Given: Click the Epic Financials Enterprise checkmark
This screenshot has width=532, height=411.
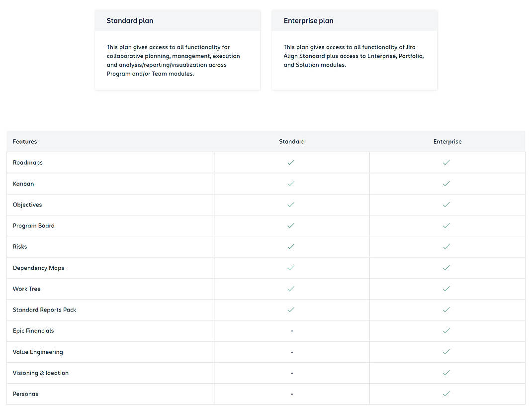Looking at the screenshot, I should click(x=446, y=330).
